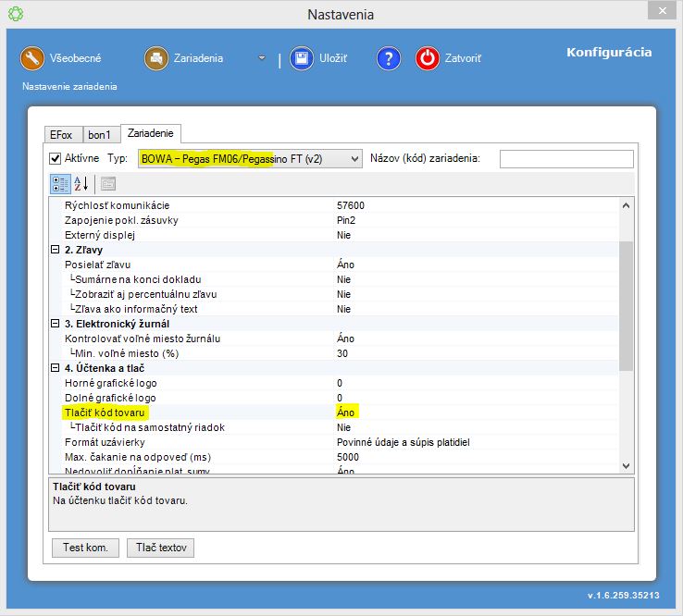
Task: Click the Test kom. button
Action: pyautogui.click(x=85, y=548)
